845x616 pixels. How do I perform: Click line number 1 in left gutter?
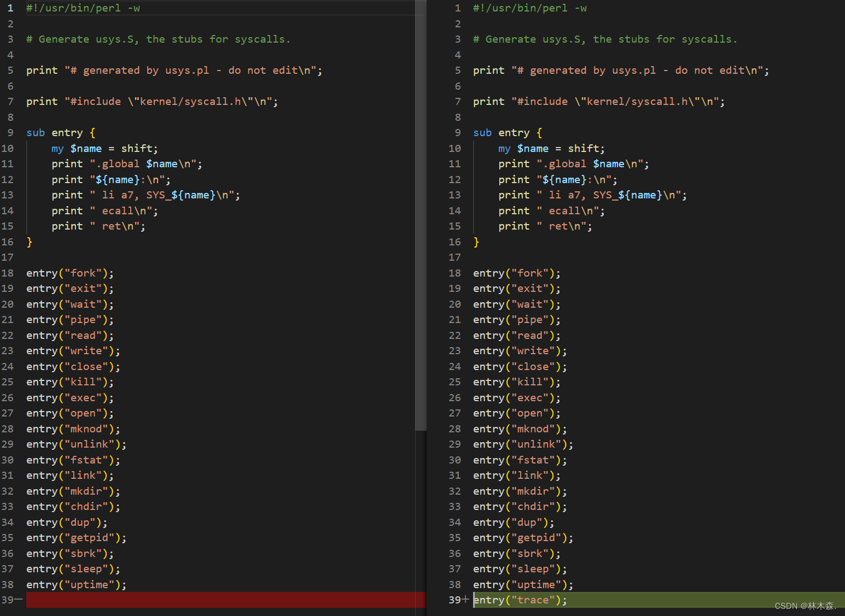point(10,8)
